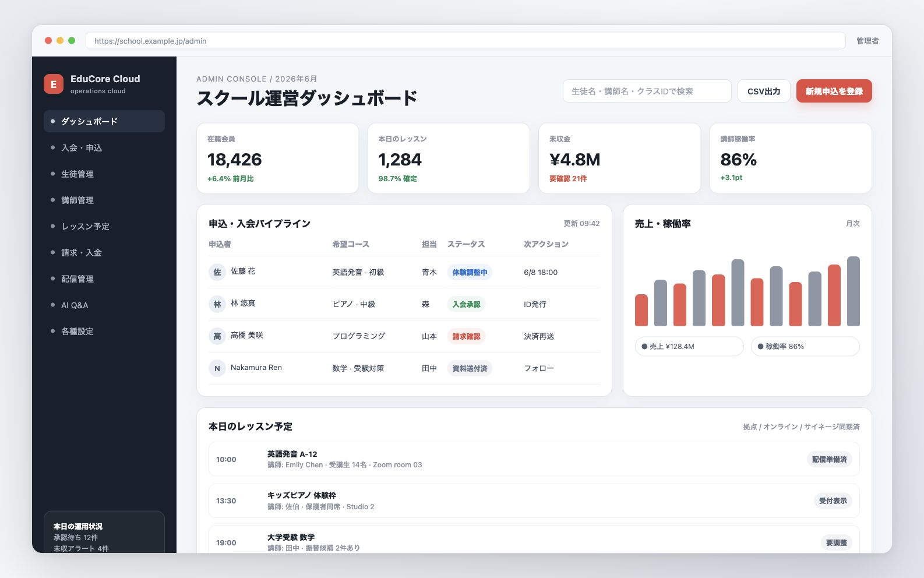Click the 管理者 label in browser bar
This screenshot has width=924, height=578.
point(867,41)
